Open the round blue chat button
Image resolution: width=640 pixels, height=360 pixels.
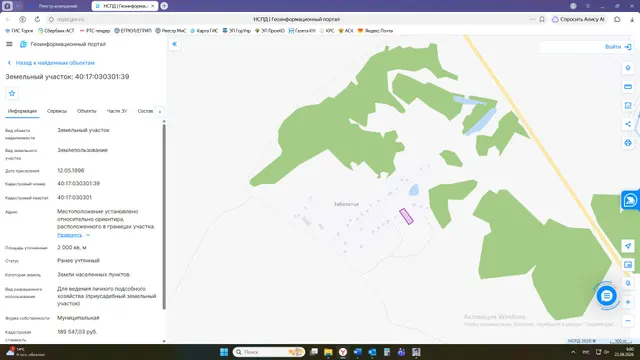point(607,296)
